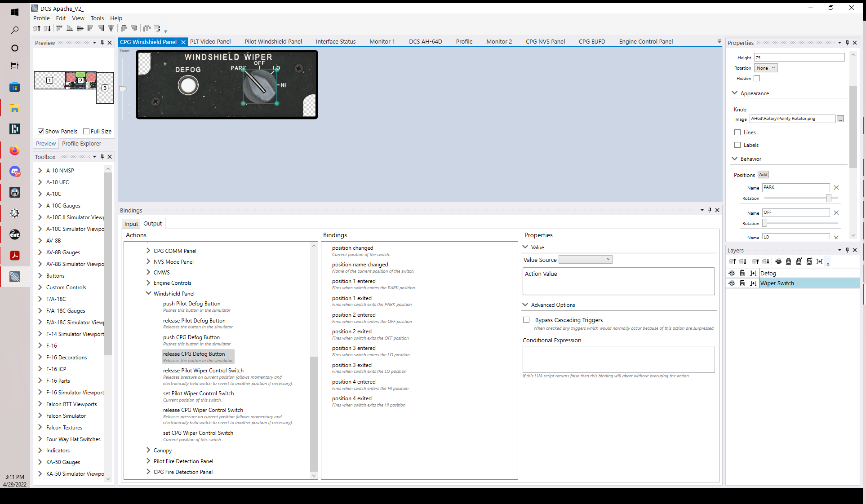Click Layers panel move to back icon

click(766, 261)
